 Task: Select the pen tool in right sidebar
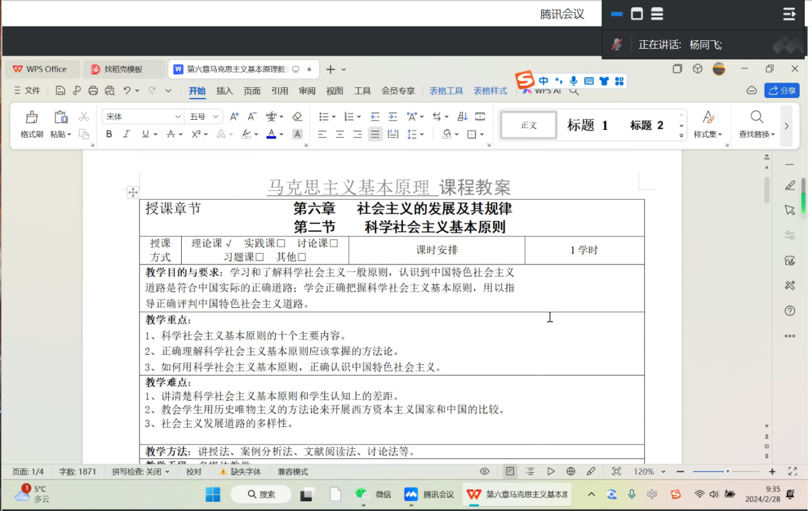(x=790, y=186)
